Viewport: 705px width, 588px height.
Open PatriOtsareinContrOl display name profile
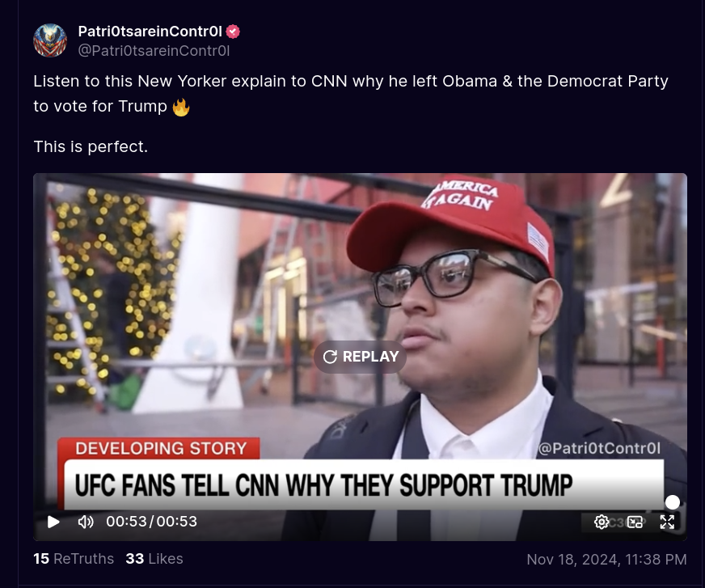[x=150, y=31]
